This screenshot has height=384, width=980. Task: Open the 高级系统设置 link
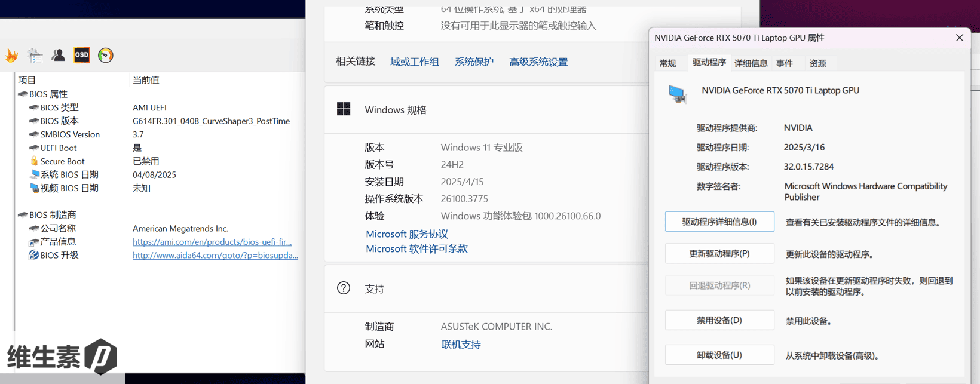[x=538, y=62]
